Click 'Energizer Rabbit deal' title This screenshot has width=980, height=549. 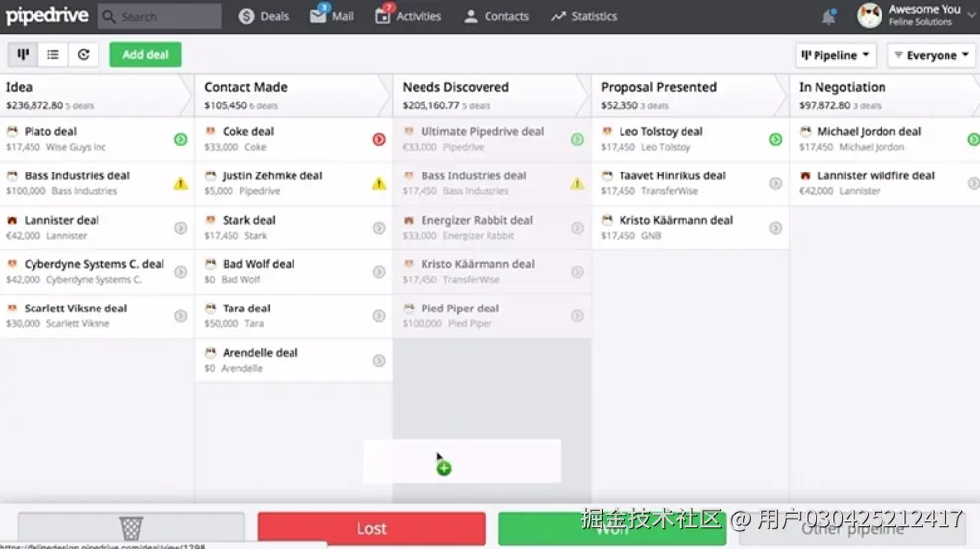coord(477,220)
